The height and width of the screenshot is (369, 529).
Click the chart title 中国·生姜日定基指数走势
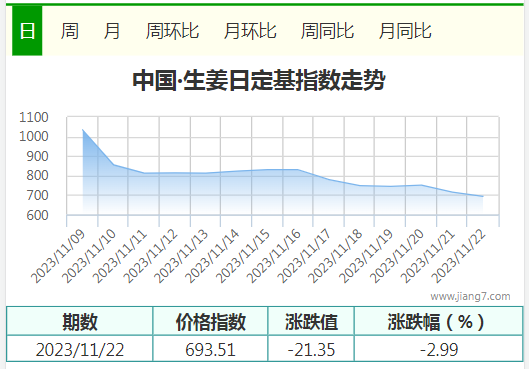(259, 80)
